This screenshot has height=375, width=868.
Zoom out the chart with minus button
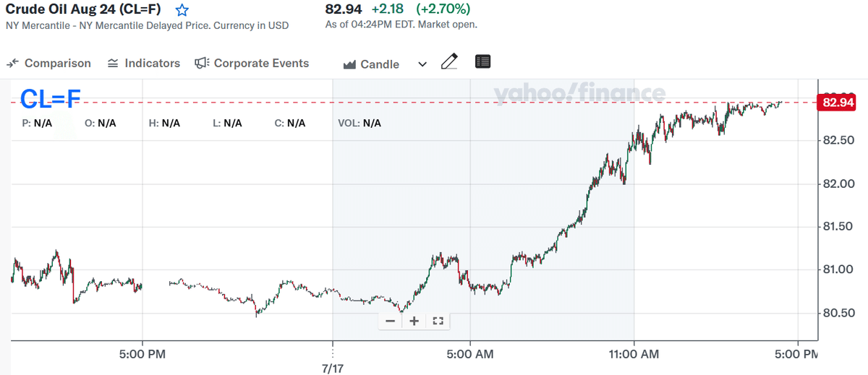click(391, 321)
